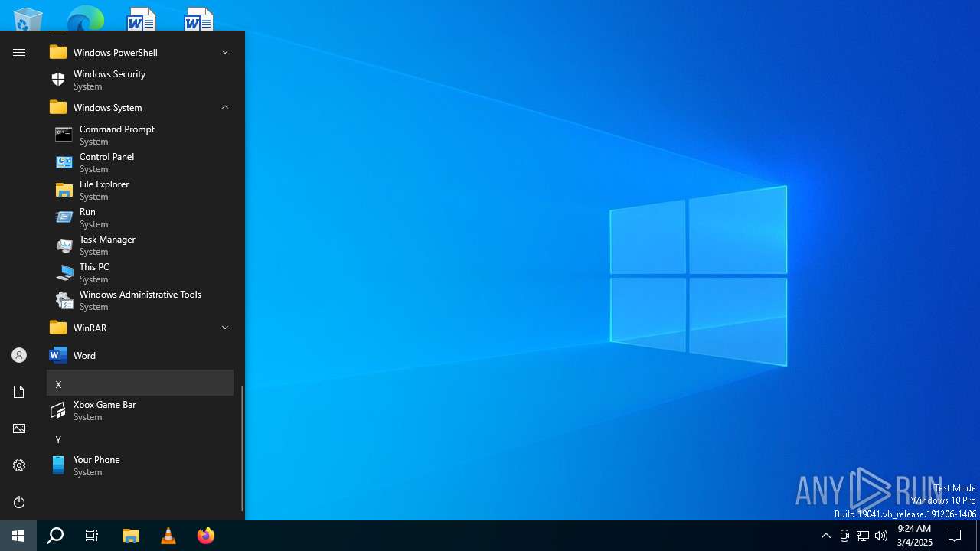980x551 pixels.
Task: Open Pictures from Start sidebar
Action: (x=19, y=429)
